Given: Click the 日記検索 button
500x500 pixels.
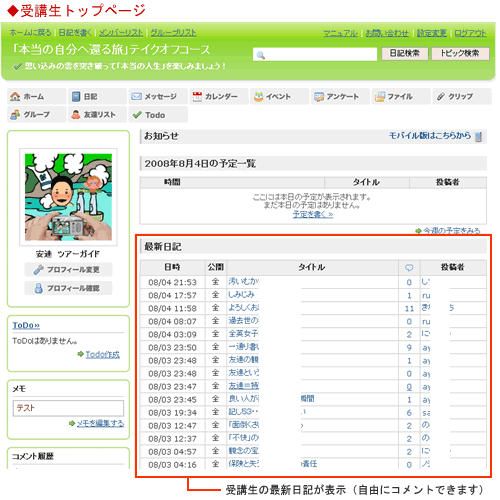Looking at the screenshot, I should (405, 53).
